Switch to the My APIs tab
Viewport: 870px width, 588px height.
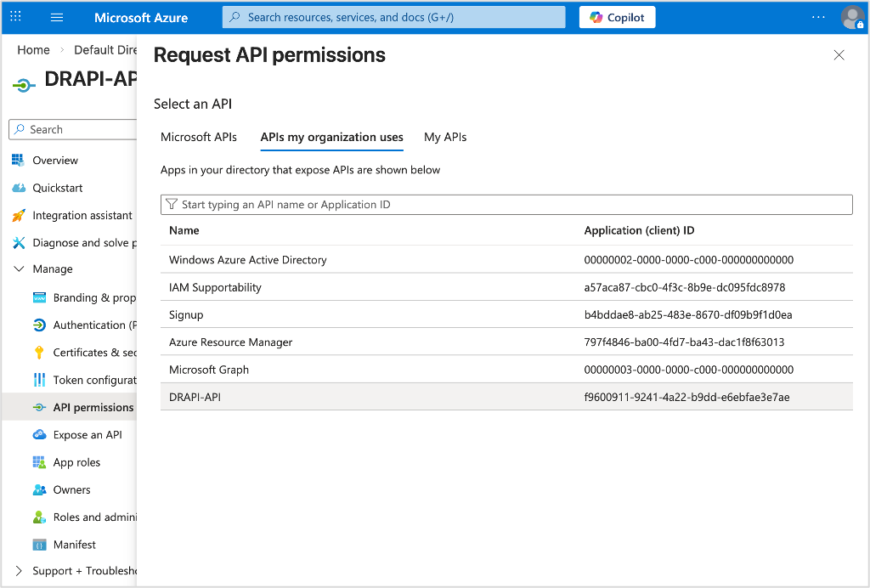pyautogui.click(x=444, y=137)
